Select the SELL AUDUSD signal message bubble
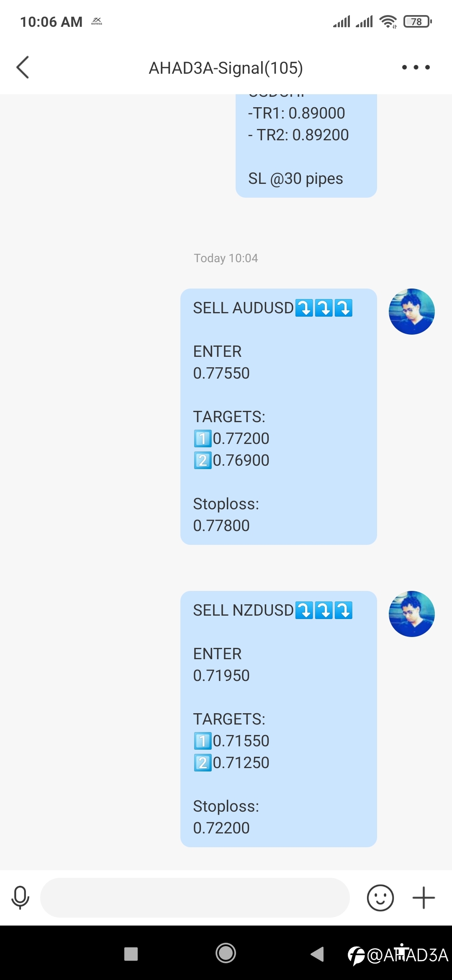 click(x=279, y=417)
